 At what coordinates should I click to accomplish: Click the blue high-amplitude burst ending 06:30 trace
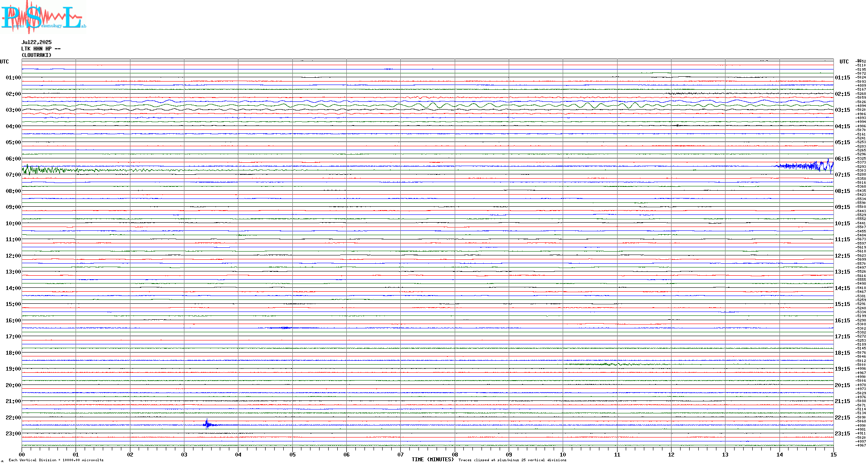point(804,166)
